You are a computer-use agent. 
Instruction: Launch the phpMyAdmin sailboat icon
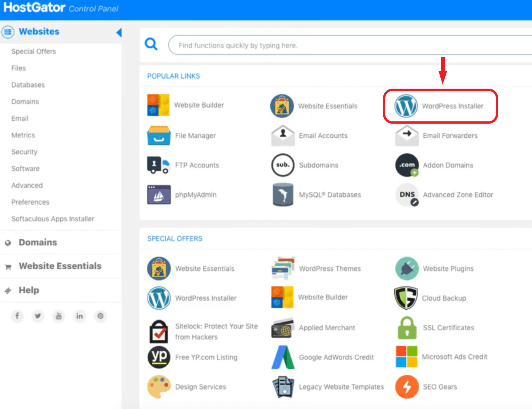tap(159, 195)
